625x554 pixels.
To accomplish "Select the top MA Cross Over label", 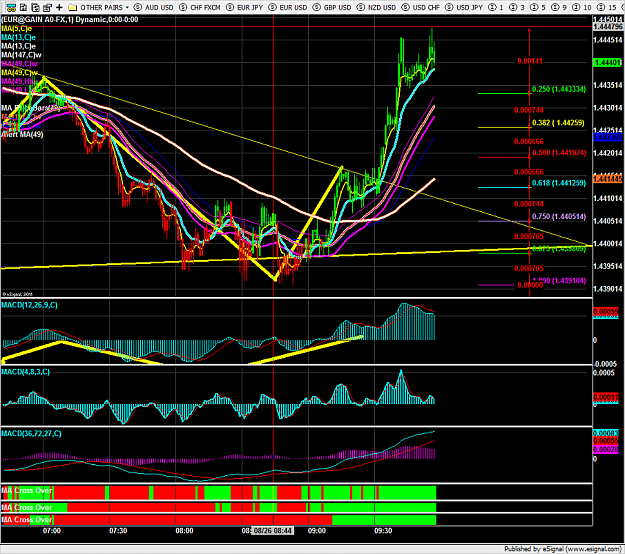I will tap(27, 490).
